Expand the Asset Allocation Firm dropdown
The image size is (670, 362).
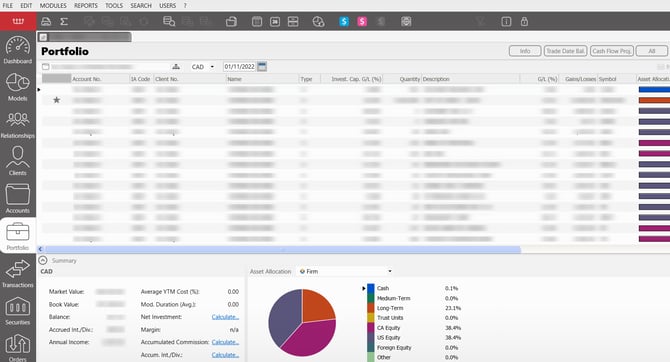(x=345, y=271)
